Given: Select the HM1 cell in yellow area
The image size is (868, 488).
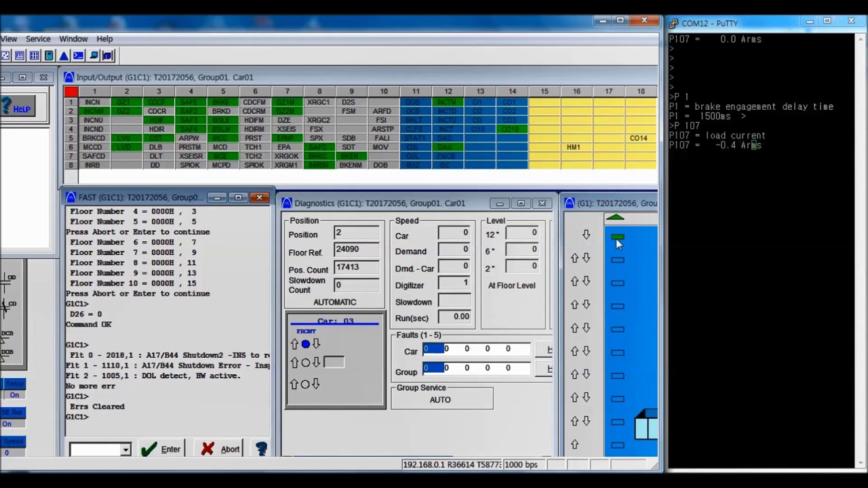Looking at the screenshot, I should (x=574, y=147).
